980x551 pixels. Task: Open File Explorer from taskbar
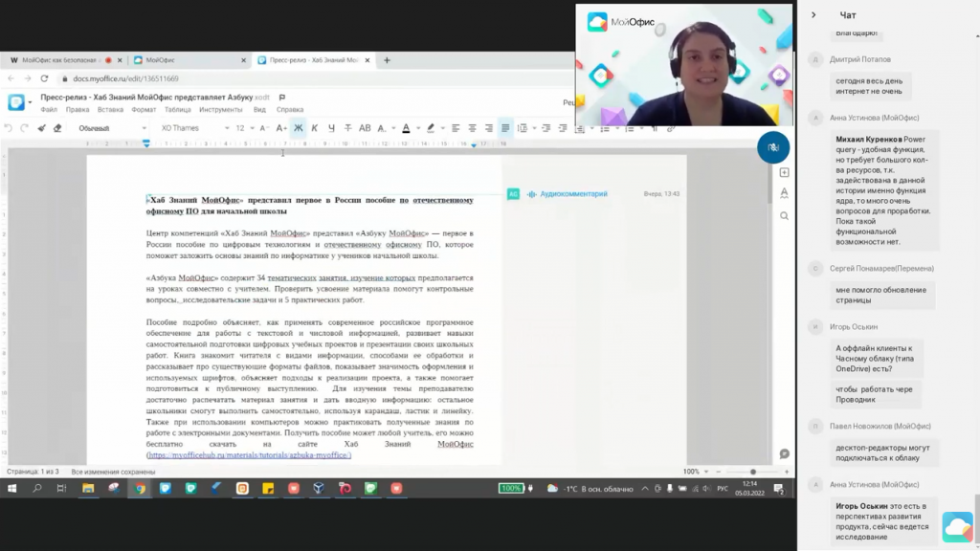point(88,489)
